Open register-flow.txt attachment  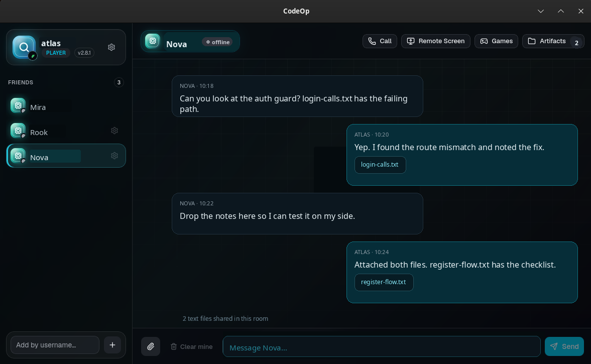coord(384,282)
